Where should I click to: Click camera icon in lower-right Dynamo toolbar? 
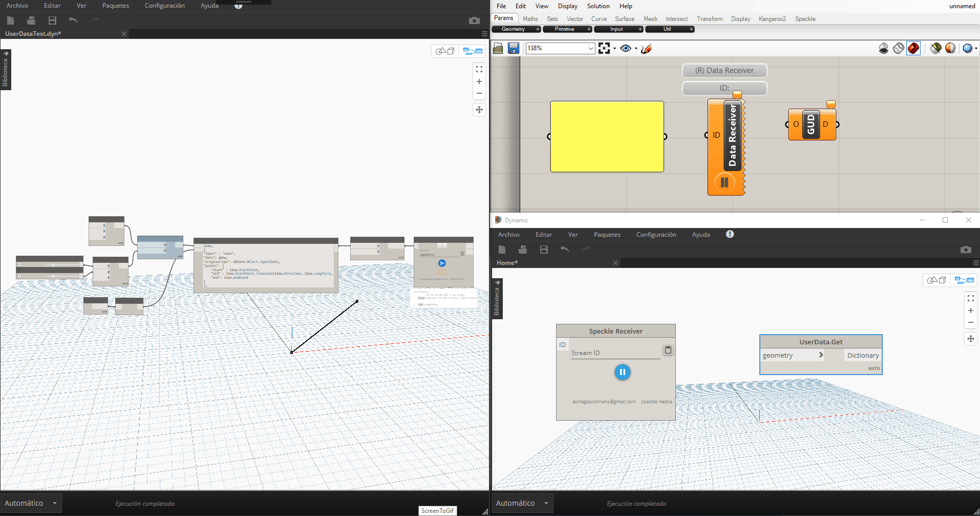[966, 250]
